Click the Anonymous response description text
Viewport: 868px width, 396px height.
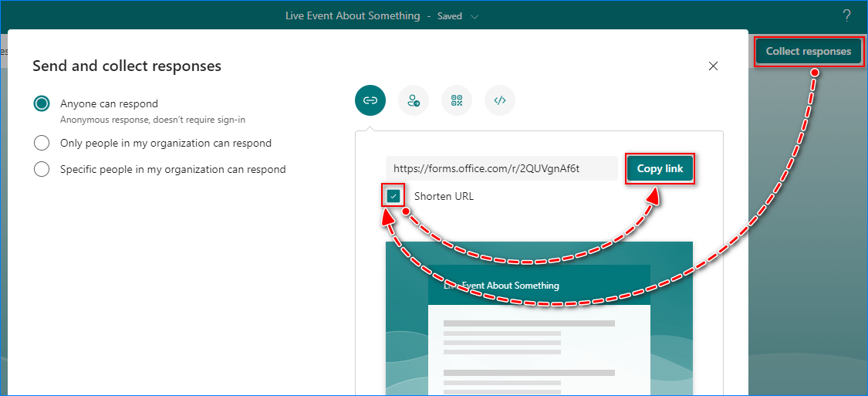152,119
